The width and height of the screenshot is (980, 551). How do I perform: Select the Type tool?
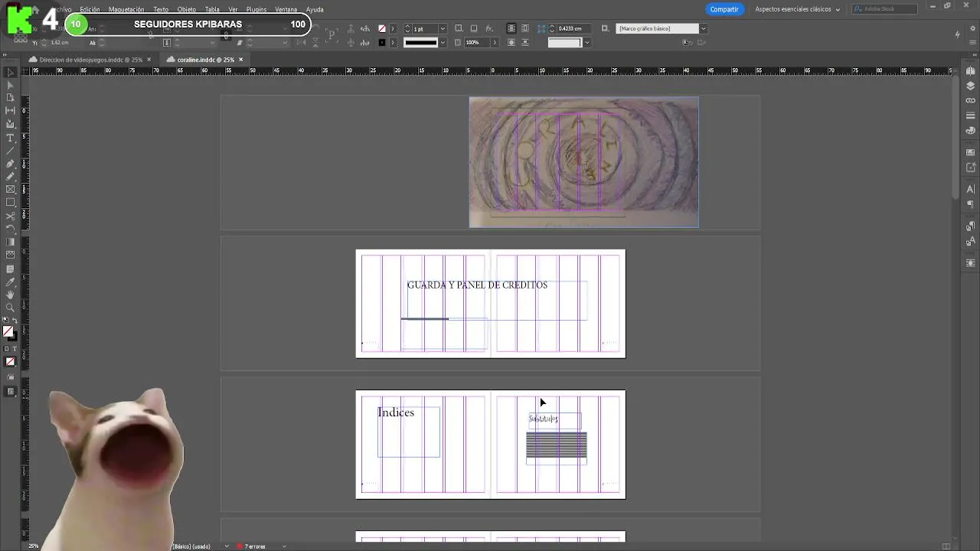click(10, 138)
